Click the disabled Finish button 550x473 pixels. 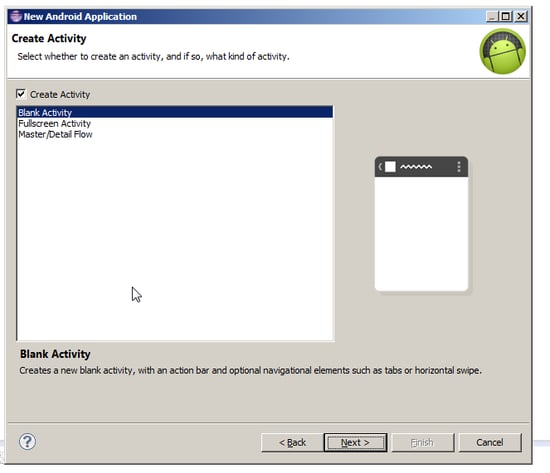(x=422, y=442)
